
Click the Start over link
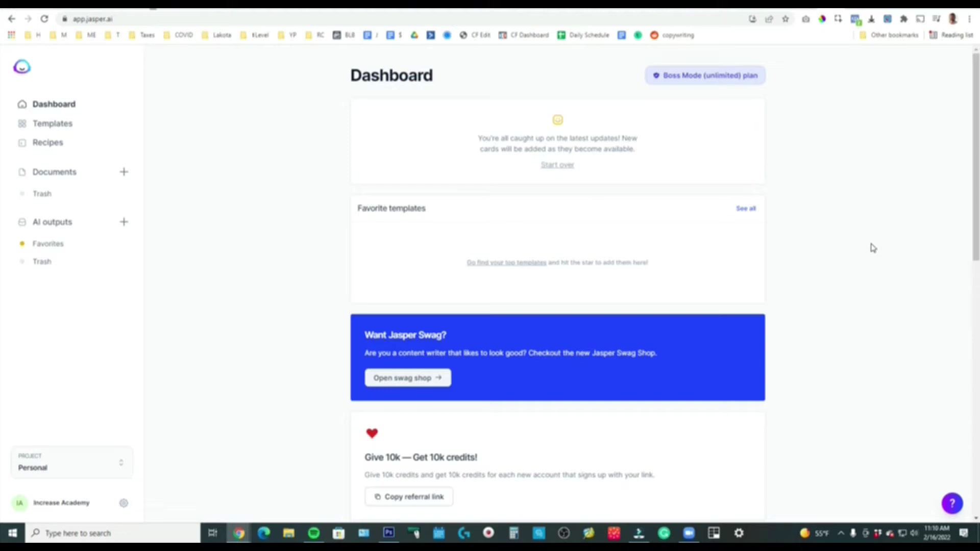[x=557, y=165]
